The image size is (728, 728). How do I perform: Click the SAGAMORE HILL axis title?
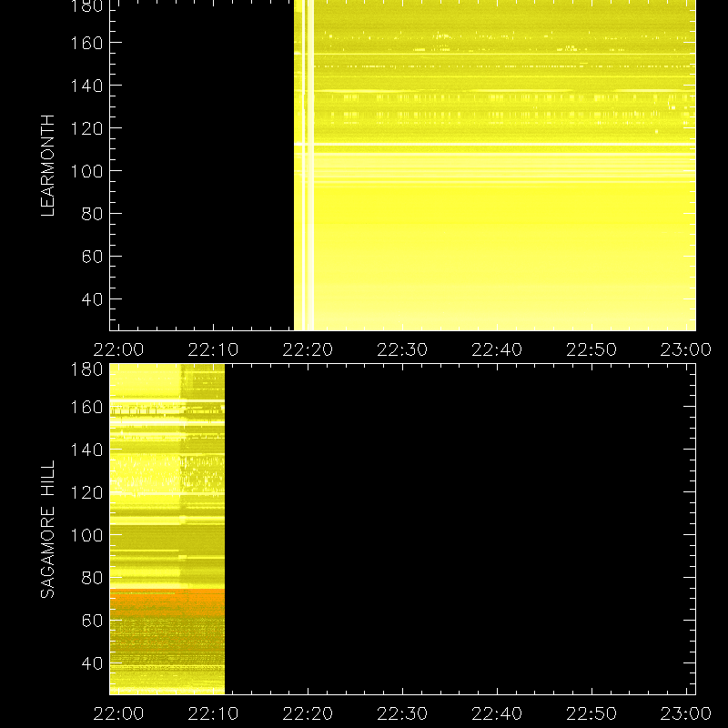point(48,529)
